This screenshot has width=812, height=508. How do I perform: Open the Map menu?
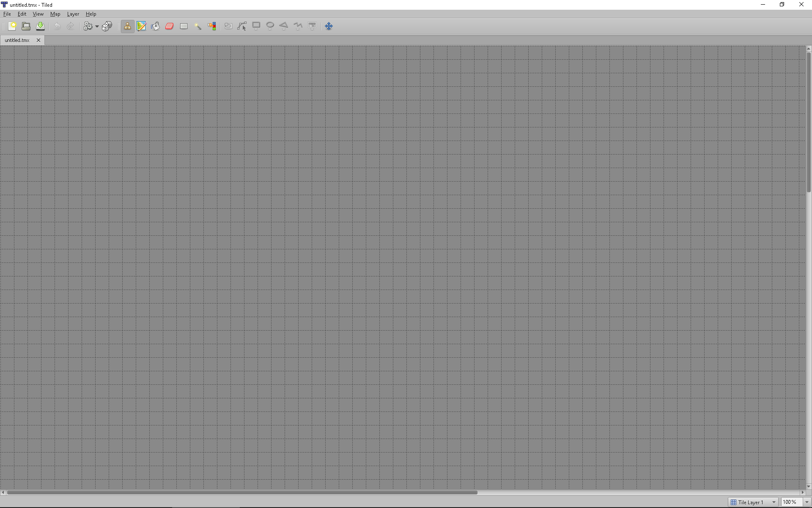55,14
